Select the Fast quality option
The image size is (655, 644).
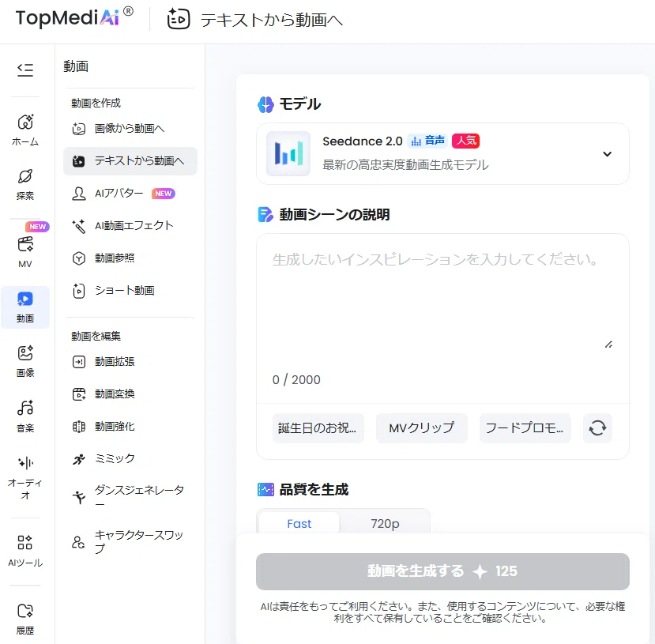click(x=299, y=523)
